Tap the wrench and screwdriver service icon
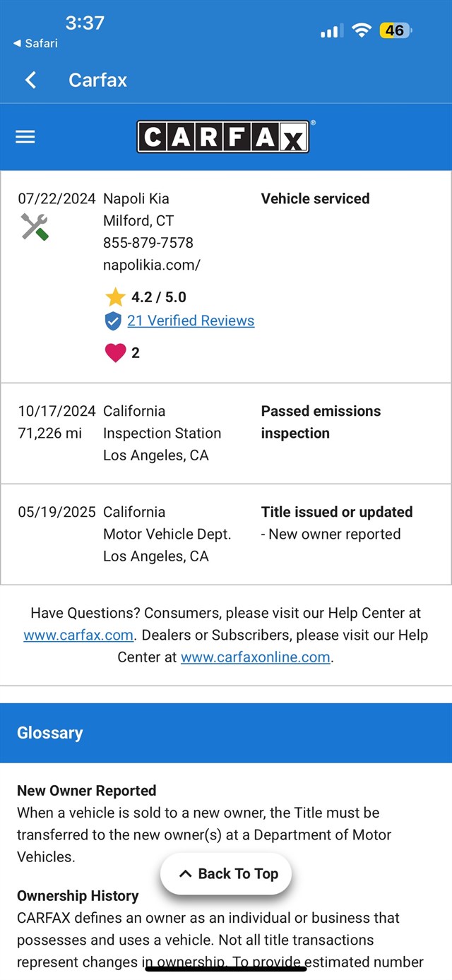 [x=35, y=227]
